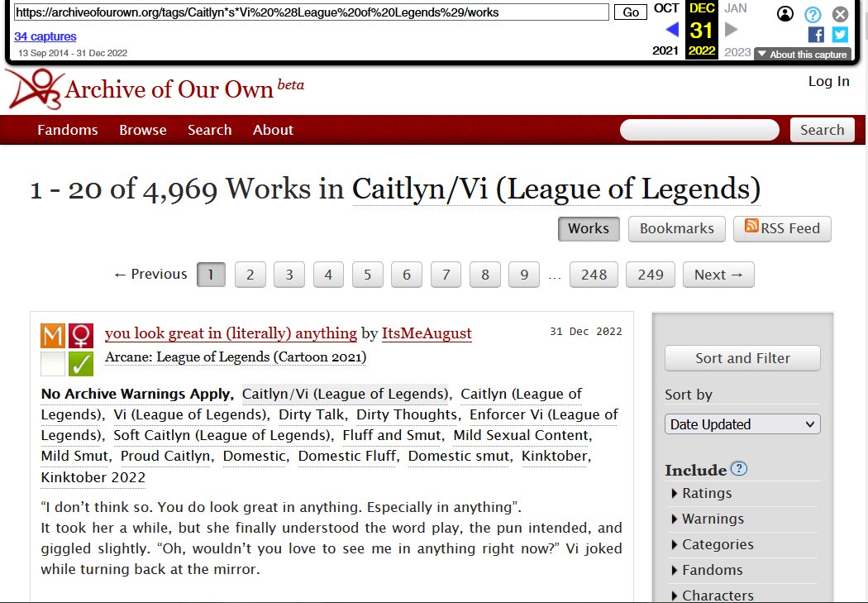868x603 pixels.
Task: Click the OCT month in Wayback timeline
Action: coord(666,8)
